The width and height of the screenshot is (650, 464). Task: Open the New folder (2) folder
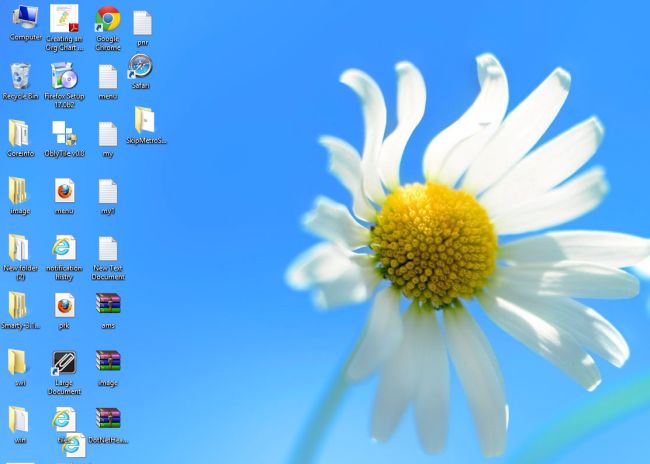tap(20, 257)
